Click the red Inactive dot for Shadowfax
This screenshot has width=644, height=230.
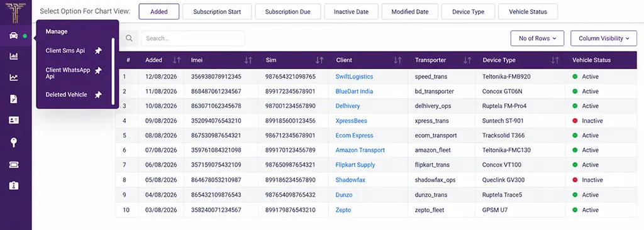(x=575, y=180)
